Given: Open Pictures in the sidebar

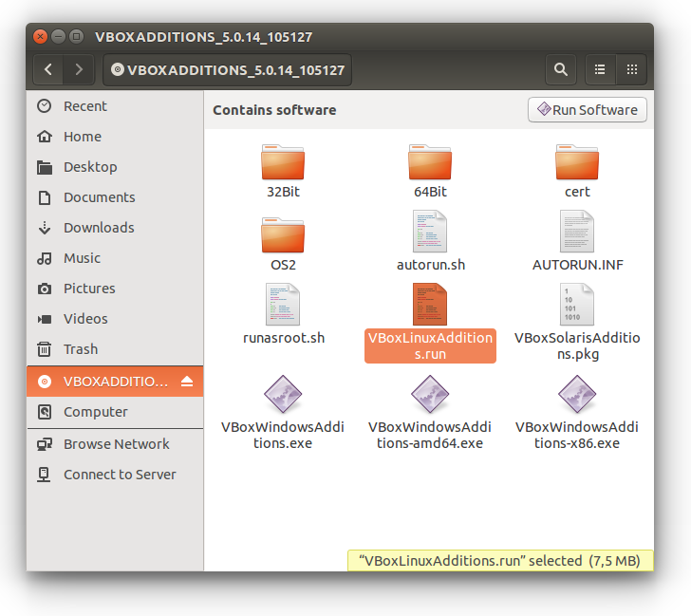Looking at the screenshot, I should click(115, 289).
